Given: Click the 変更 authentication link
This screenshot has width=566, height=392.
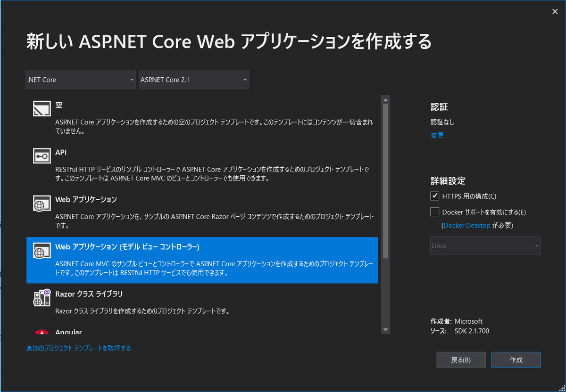Looking at the screenshot, I should click(x=437, y=135).
